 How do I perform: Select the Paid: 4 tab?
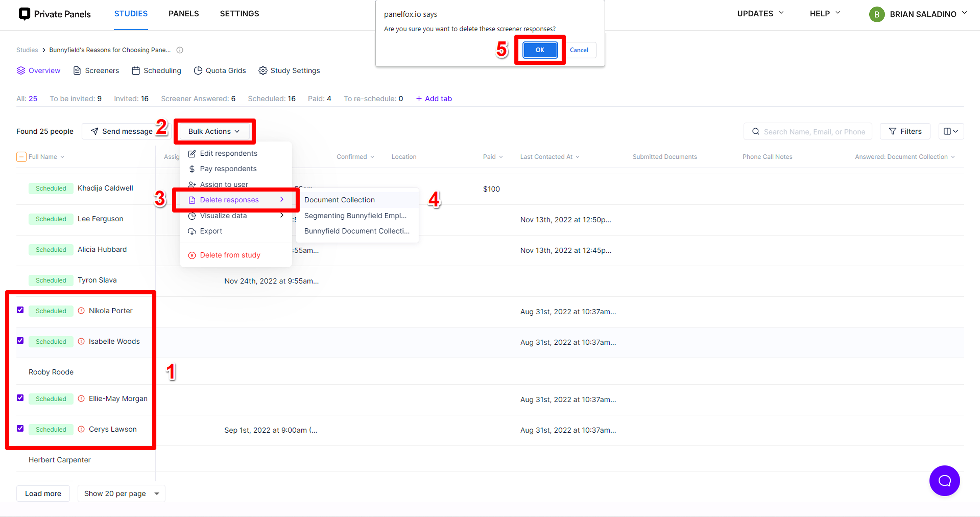[320, 99]
